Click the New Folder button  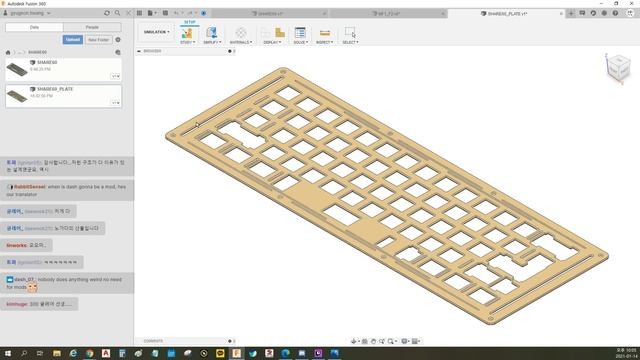pyautogui.click(x=98, y=40)
